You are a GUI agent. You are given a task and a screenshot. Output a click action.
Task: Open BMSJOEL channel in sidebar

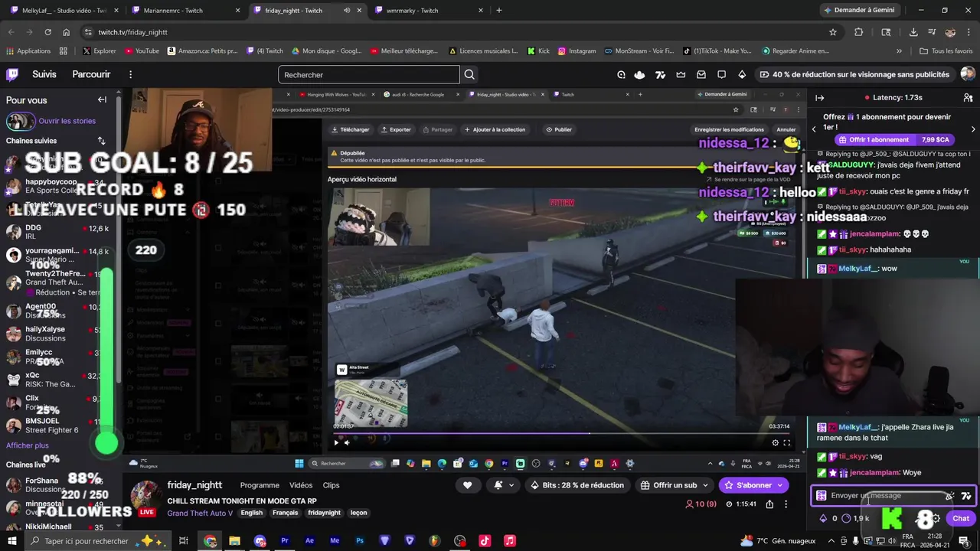tap(58, 425)
